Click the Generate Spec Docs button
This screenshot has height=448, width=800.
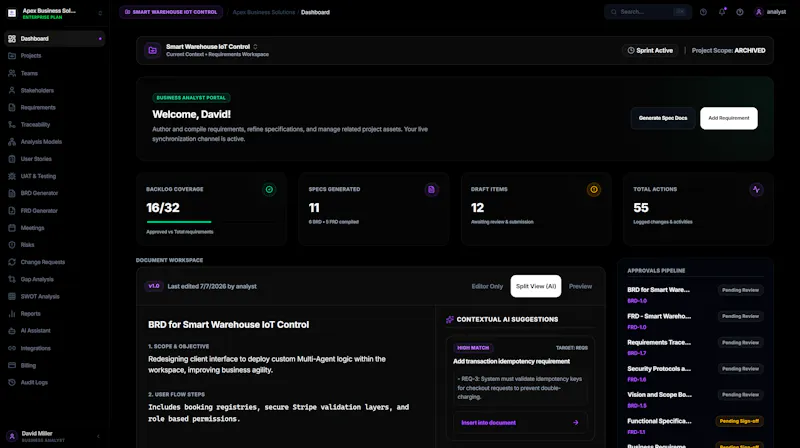point(663,118)
